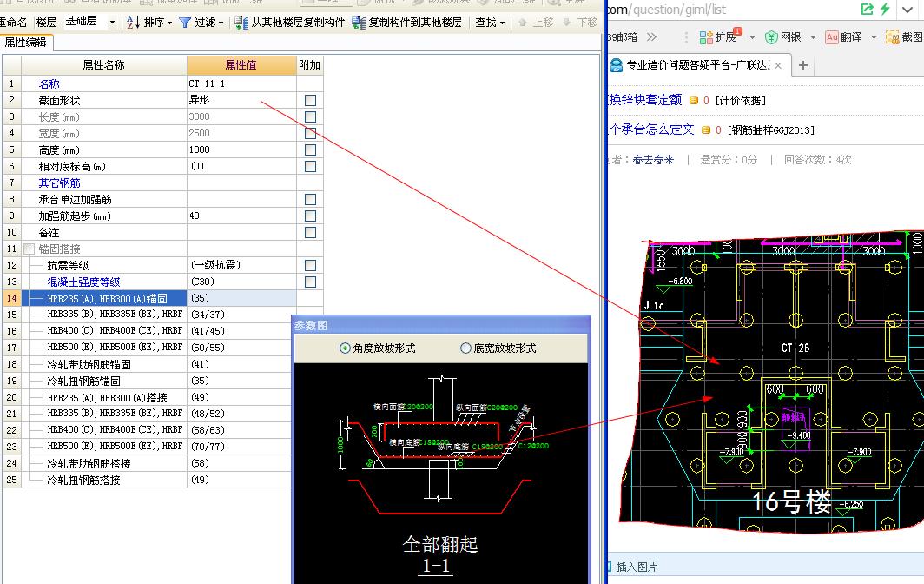The height and width of the screenshot is (584, 924).
Task: Click 插入图片 insert image icon
Action: point(610,567)
